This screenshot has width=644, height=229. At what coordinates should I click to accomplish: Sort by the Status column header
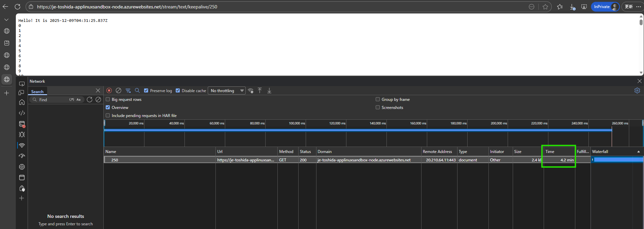point(307,152)
